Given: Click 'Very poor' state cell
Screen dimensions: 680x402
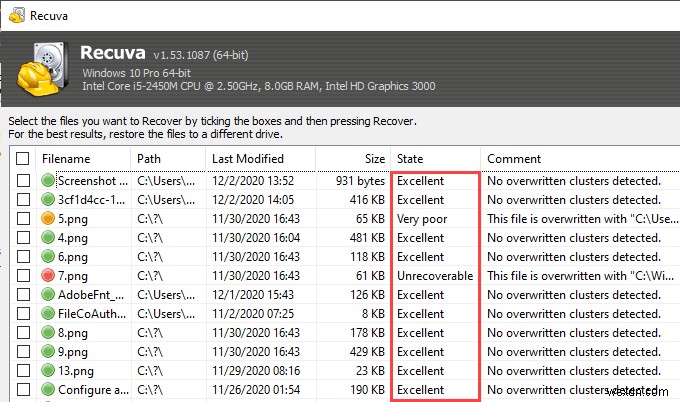Looking at the screenshot, I should pos(422,219).
